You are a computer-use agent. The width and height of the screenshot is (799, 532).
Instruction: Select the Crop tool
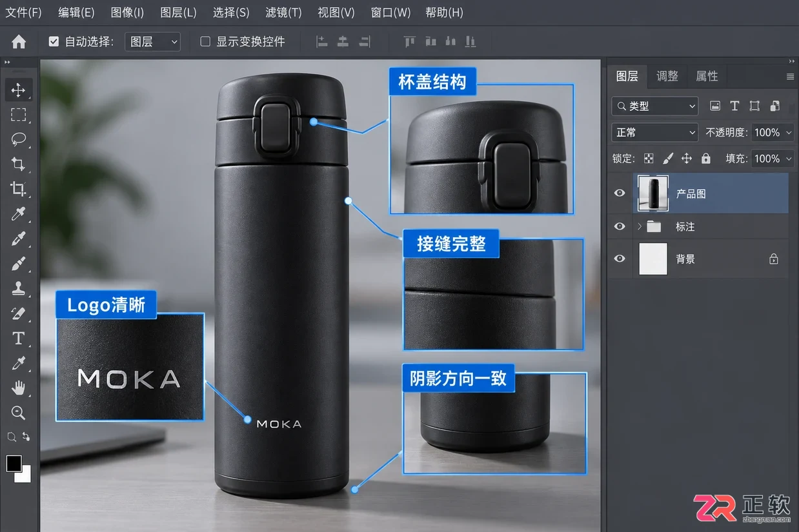(x=18, y=164)
